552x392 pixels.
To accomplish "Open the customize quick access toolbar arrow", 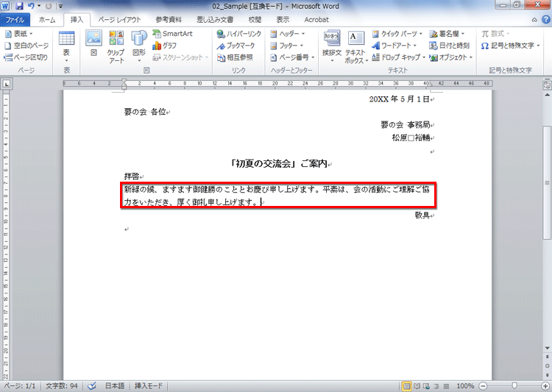I will 61,6.
